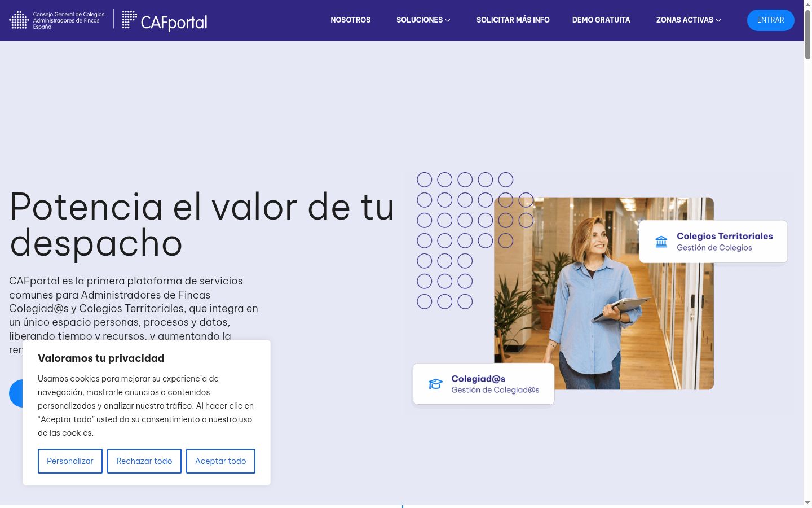Click the 'Valoramos tu privacidad' heading
The width and height of the screenshot is (812, 508).
tap(101, 358)
